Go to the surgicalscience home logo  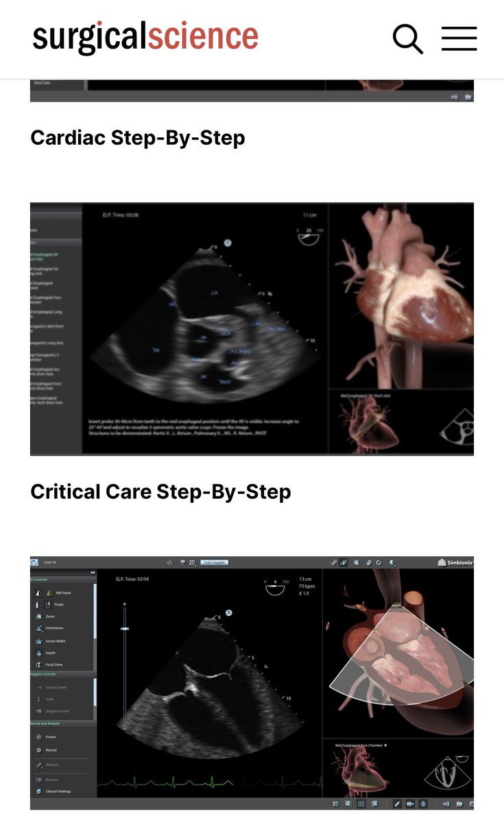click(145, 37)
